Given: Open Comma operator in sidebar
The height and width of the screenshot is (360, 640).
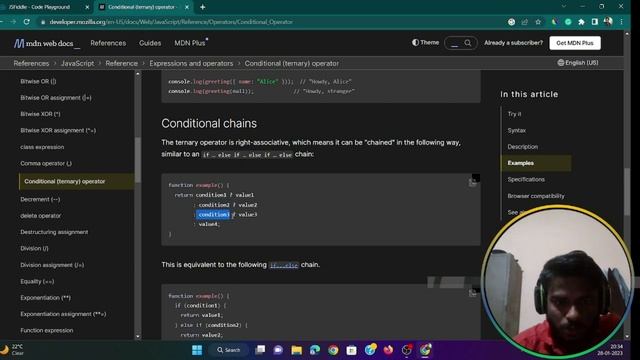Looking at the screenshot, I should pos(46,163).
